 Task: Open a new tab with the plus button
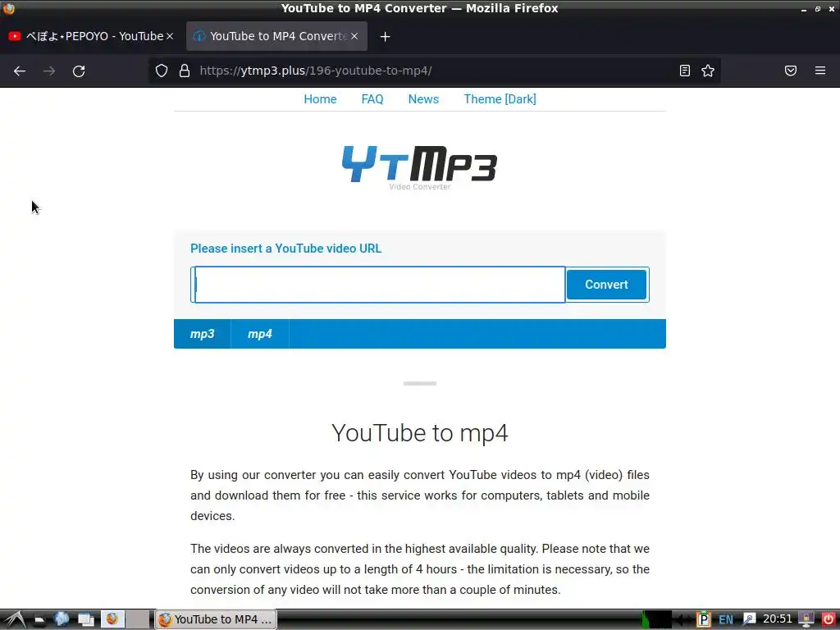[x=386, y=36]
